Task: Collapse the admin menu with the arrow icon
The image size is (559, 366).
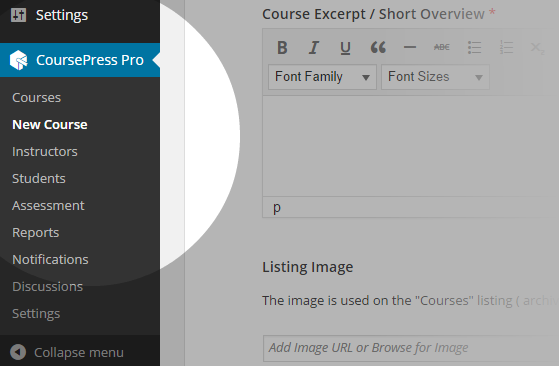Action: [x=18, y=352]
